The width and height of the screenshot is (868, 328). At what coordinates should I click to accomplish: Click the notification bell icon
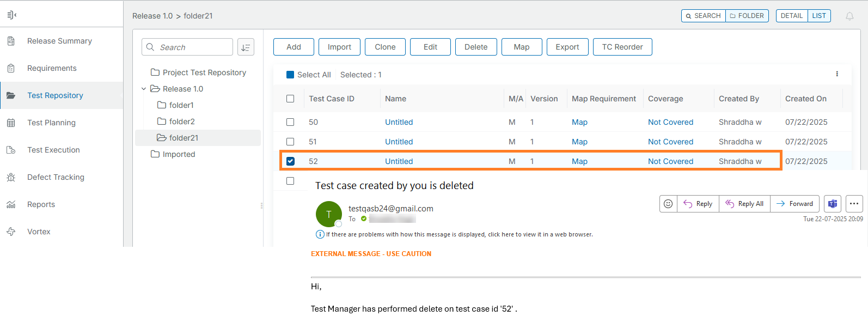coord(849,16)
